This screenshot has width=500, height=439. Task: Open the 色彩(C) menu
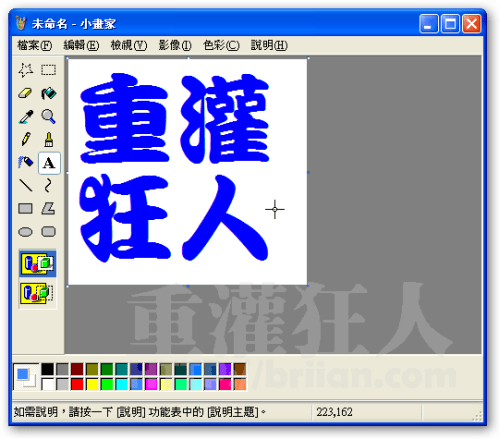(221, 45)
